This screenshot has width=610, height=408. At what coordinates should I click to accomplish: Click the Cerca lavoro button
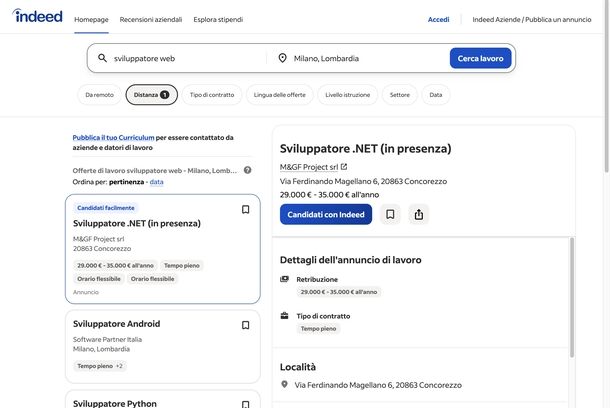pyautogui.click(x=480, y=58)
